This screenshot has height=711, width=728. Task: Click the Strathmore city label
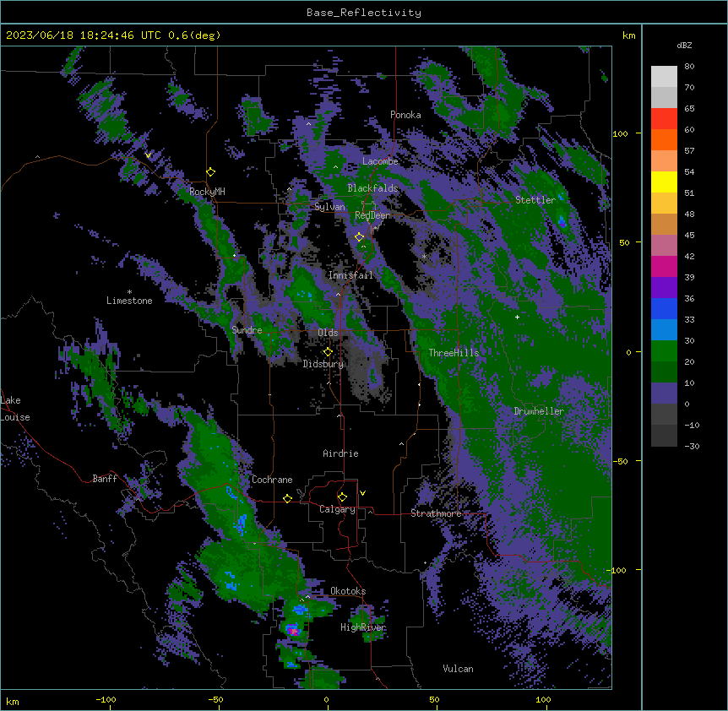(x=436, y=513)
